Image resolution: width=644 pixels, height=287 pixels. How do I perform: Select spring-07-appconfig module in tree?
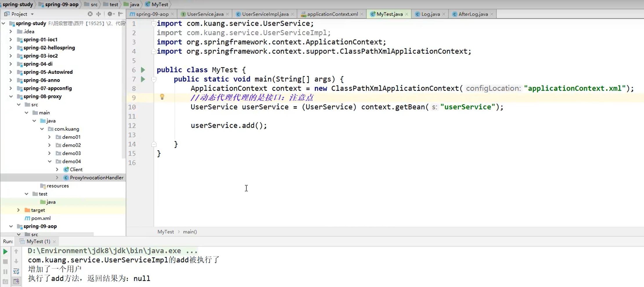(48, 88)
